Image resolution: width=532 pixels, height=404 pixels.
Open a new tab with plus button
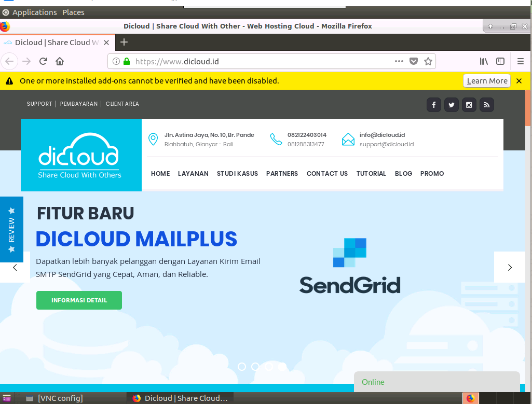[124, 43]
